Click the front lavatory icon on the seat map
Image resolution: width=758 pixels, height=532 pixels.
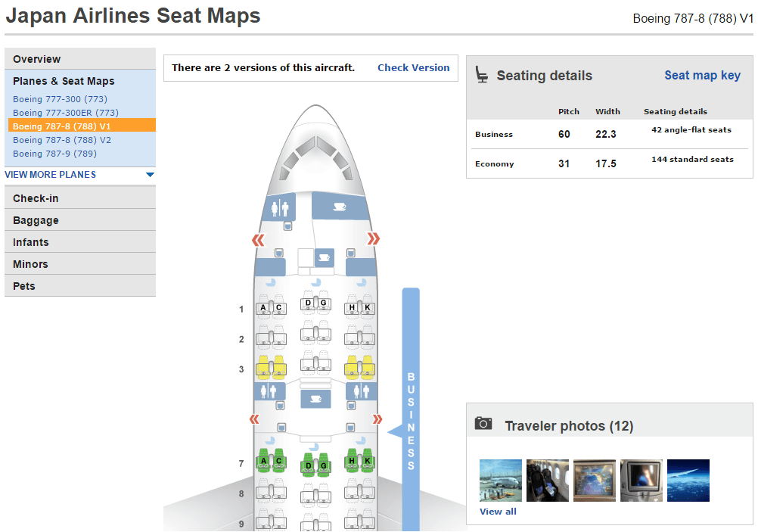[x=280, y=207]
